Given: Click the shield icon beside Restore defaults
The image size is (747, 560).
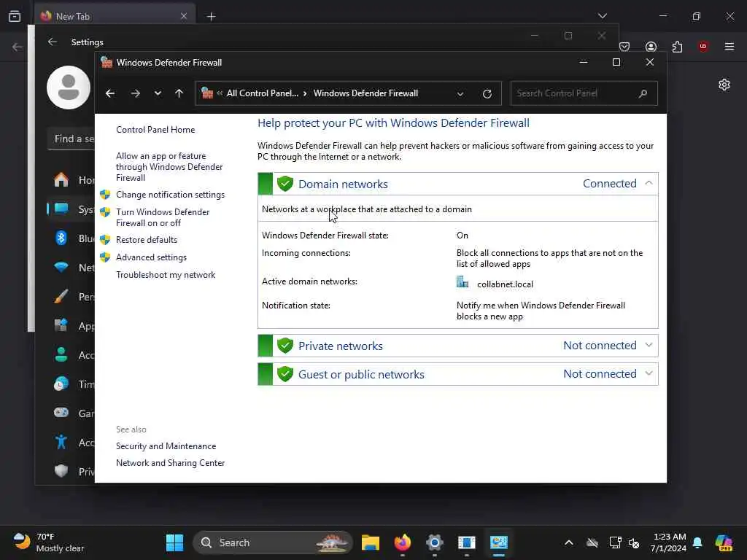Looking at the screenshot, I should click(x=105, y=239).
